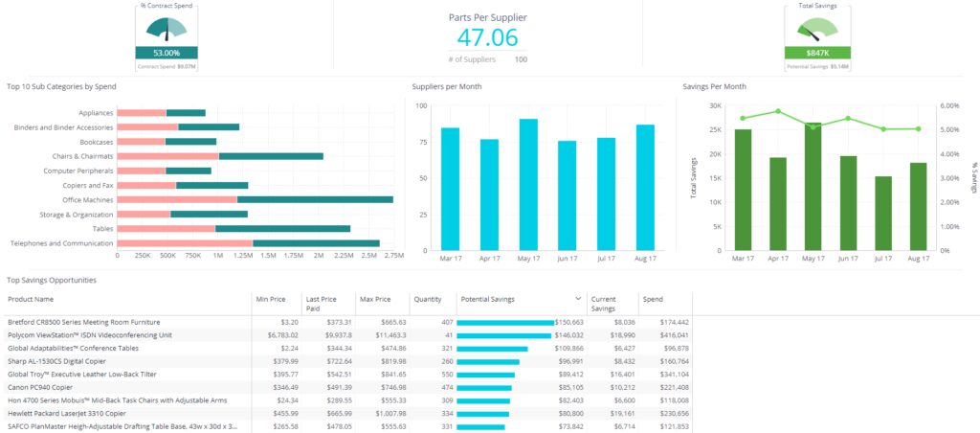The image size is (980, 433).
Task: Open the Sharp AL-1530CS Digital Copier row
Action: tap(59, 361)
